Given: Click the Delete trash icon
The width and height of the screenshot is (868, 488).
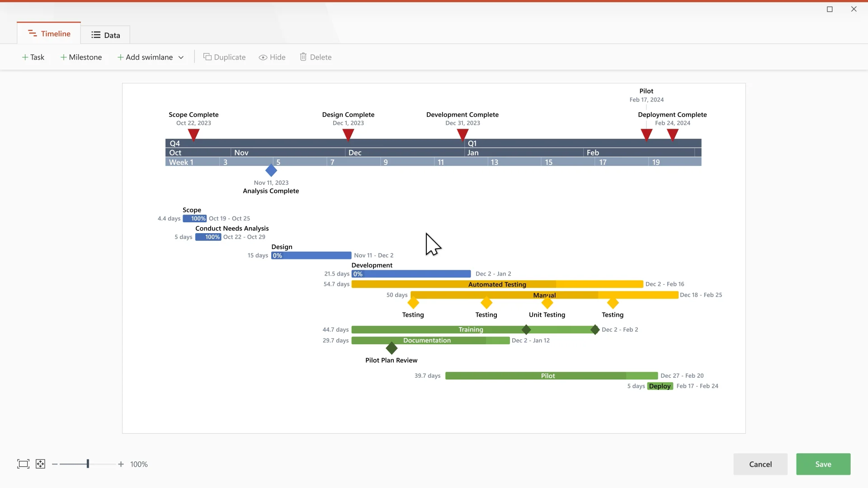Looking at the screenshot, I should (x=303, y=57).
